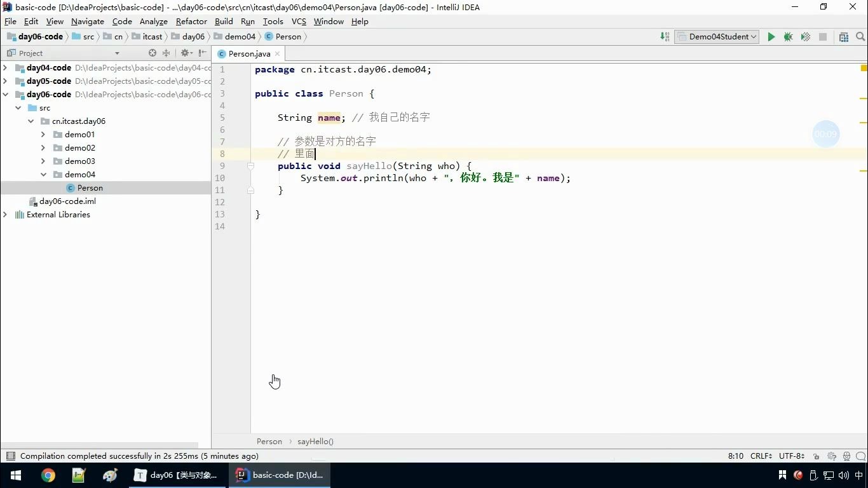Expand the demo03 package
This screenshot has width=868, height=488.
[43, 161]
